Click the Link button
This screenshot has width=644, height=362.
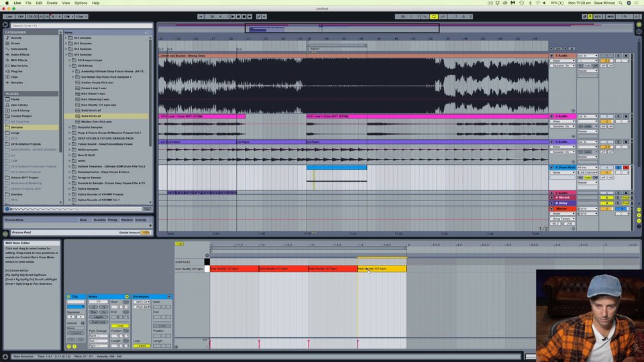9,16
